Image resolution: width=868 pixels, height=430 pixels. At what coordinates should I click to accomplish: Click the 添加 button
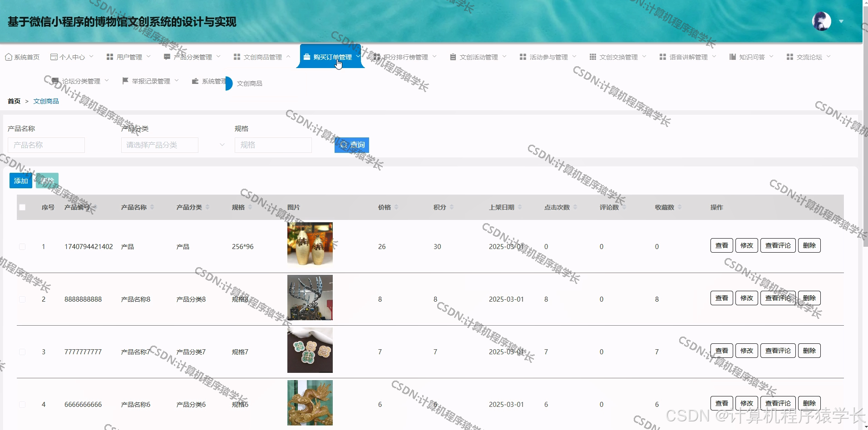coord(21,181)
